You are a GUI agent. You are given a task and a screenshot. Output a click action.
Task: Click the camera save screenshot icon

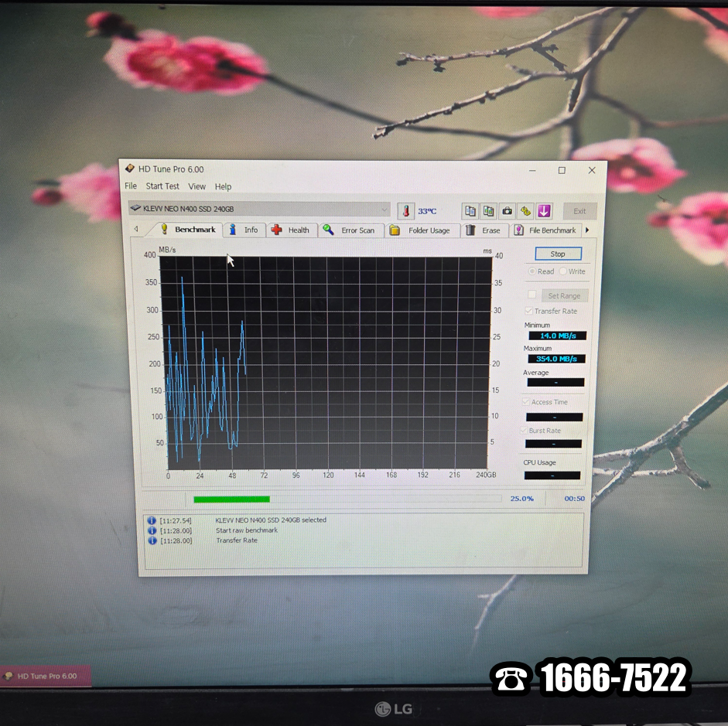tap(507, 211)
